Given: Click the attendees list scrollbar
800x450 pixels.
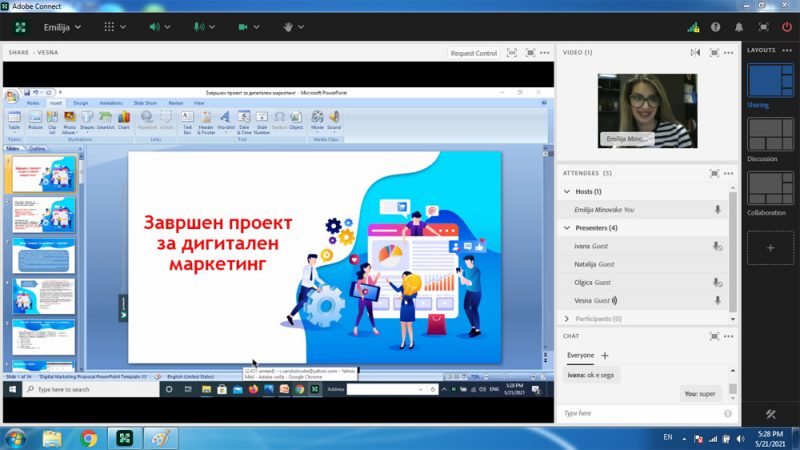Looking at the screenshot, I should pos(733,250).
